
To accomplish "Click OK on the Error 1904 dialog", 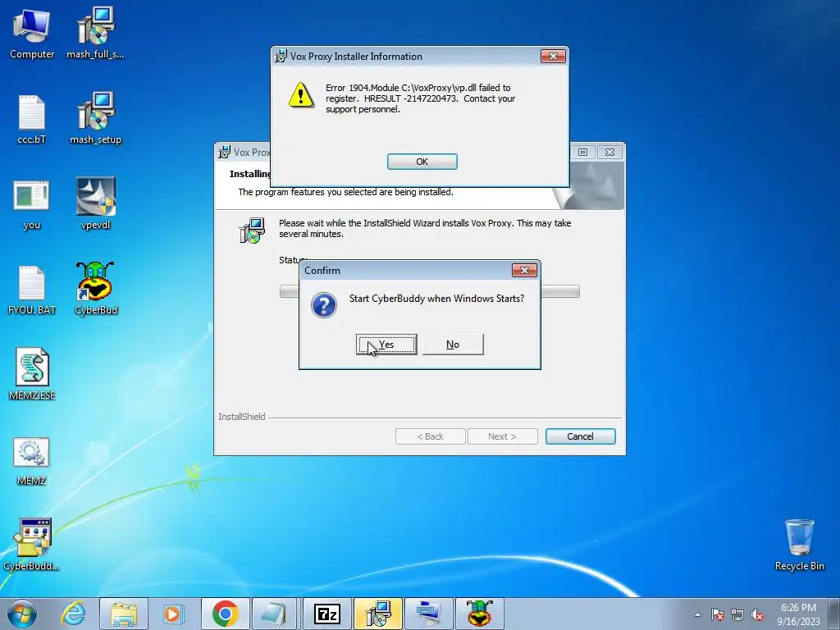I will tap(422, 162).
